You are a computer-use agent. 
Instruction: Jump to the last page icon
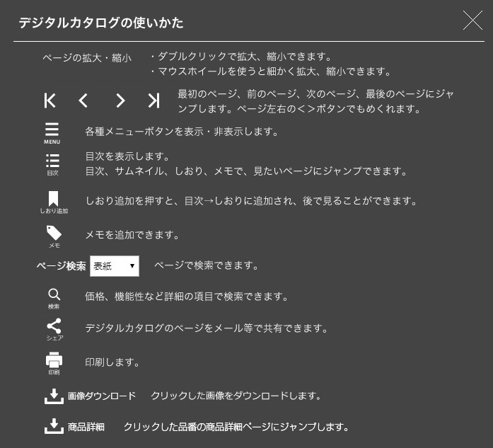153,100
